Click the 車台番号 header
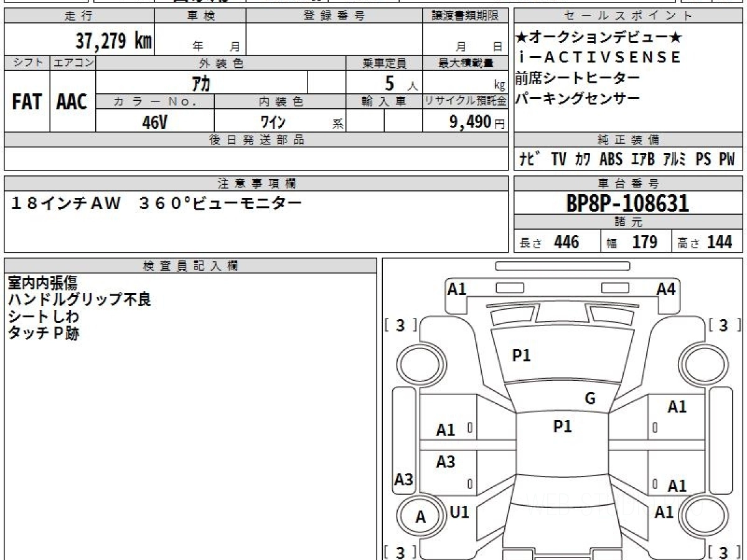 (629, 183)
